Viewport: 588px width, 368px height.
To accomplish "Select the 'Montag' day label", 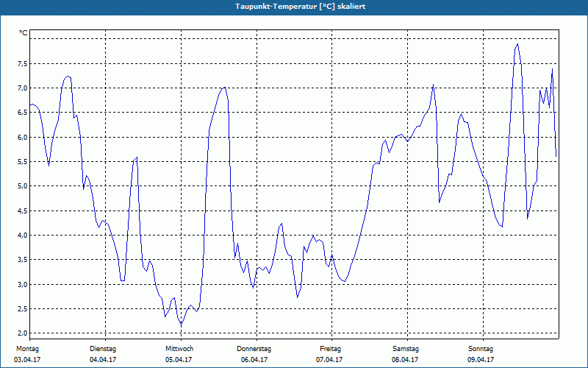I will point(27,349).
